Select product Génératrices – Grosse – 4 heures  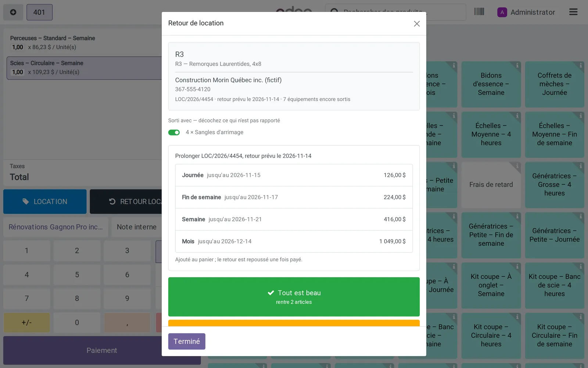coord(555,185)
